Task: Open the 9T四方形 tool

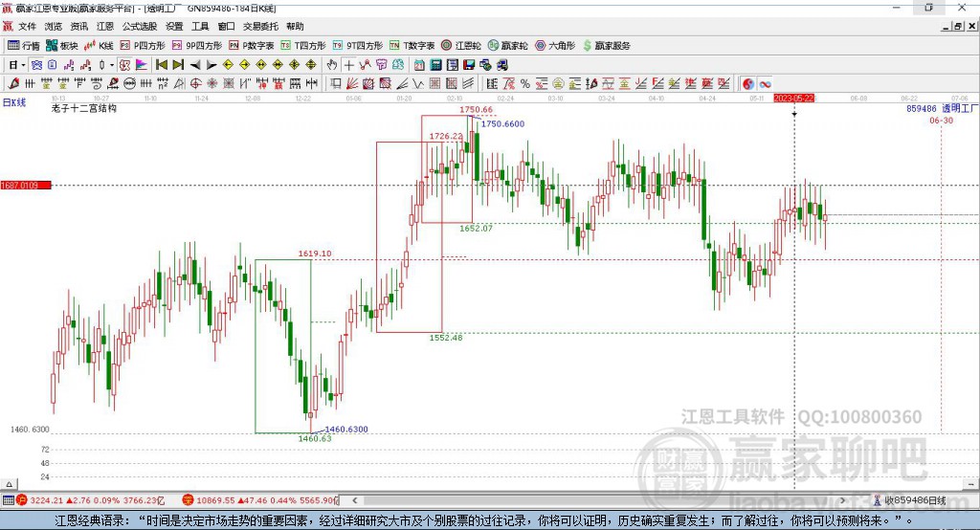Action: (x=358, y=46)
